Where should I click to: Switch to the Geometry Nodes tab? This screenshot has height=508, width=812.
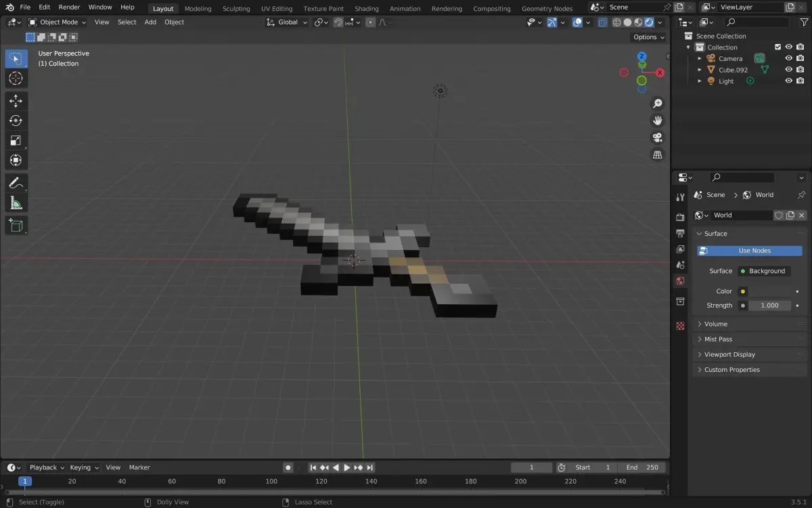tap(547, 9)
